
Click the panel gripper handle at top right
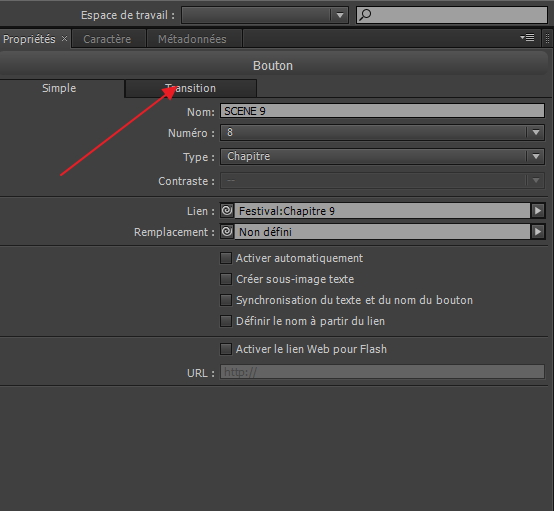coord(547,38)
